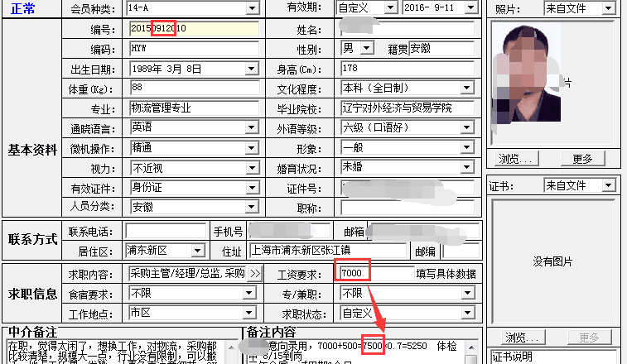
Task: Click the 浏览 button under the photo
Action: pos(515,159)
